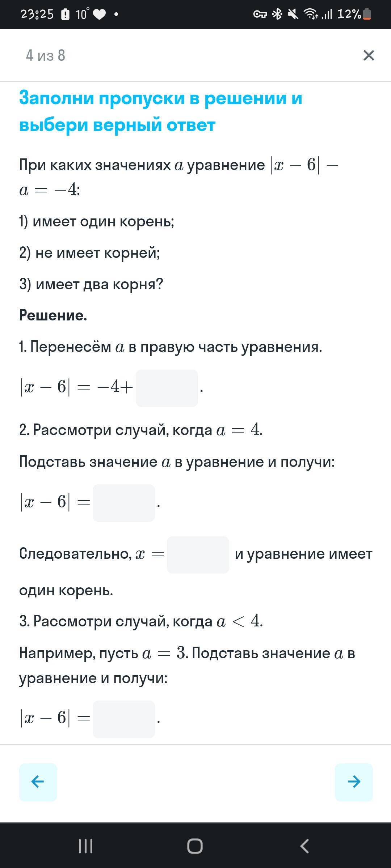391x868 pixels.
Task: Go to the next question arrow
Action: pyautogui.click(x=354, y=782)
